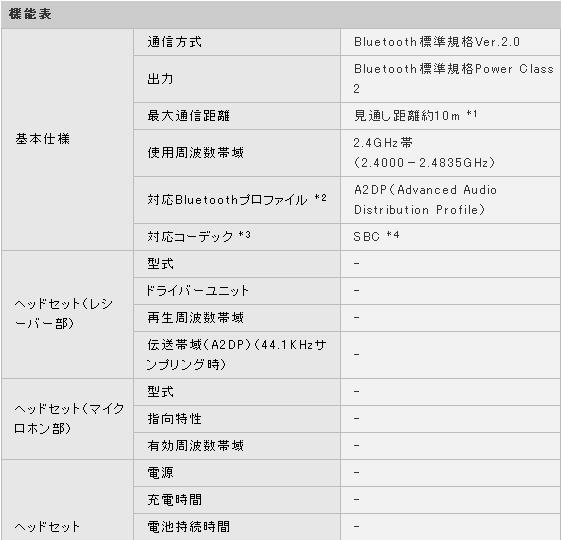Click the ヘッドセット(マイクロホン部) category cell

(x=67, y=419)
